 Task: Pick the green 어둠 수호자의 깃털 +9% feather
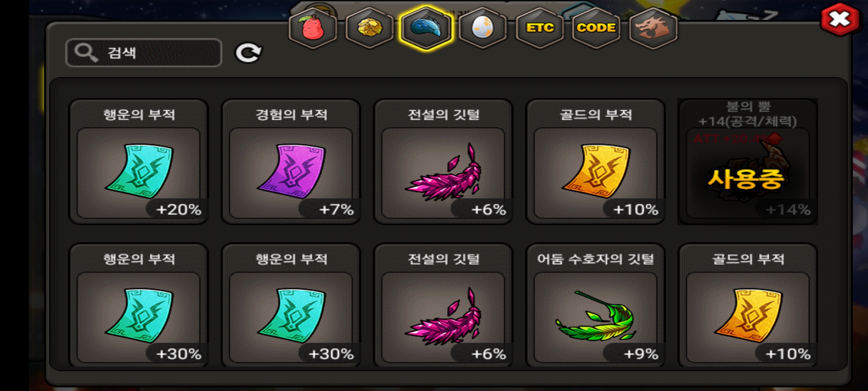pyautogui.click(x=595, y=305)
